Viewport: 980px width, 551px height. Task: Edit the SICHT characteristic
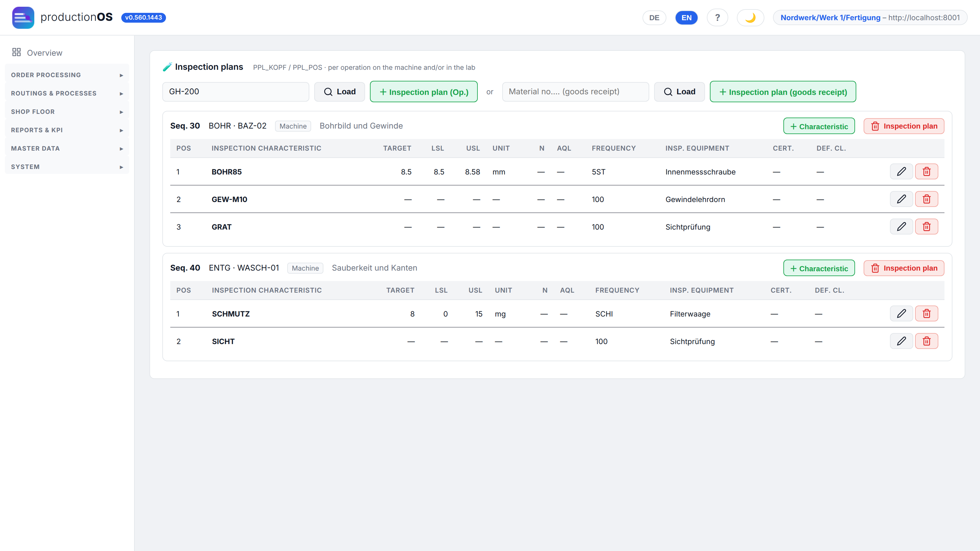pos(901,341)
